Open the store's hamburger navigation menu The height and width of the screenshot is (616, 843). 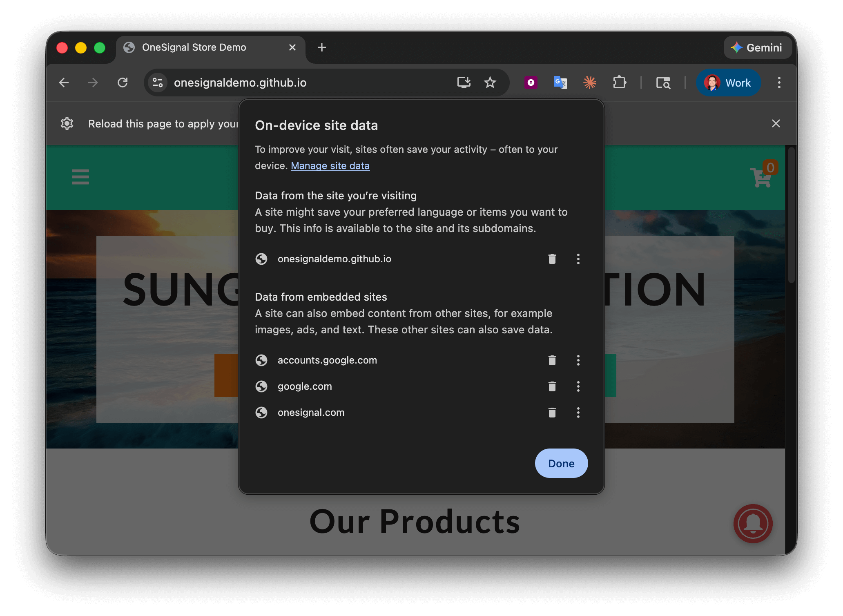(x=80, y=177)
